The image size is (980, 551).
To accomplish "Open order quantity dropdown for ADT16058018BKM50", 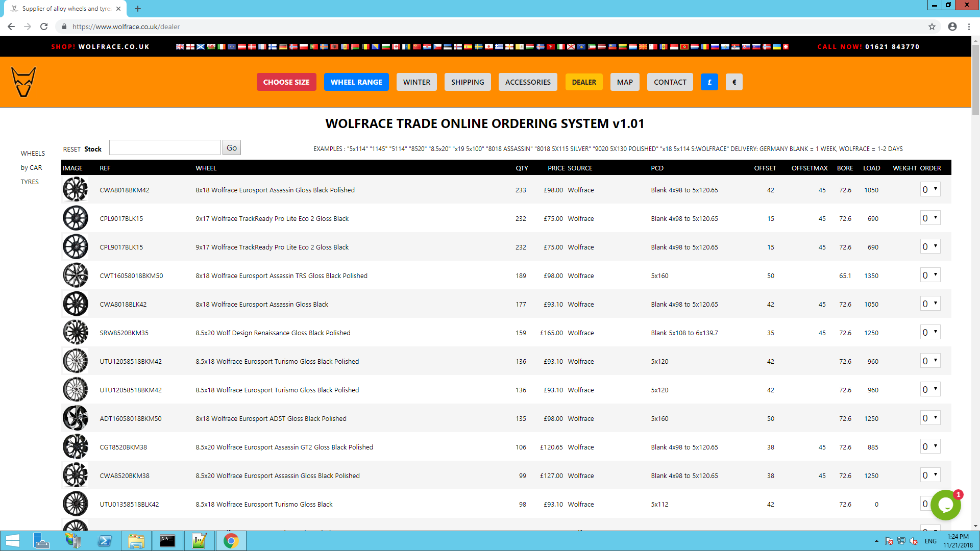I will pyautogui.click(x=930, y=418).
